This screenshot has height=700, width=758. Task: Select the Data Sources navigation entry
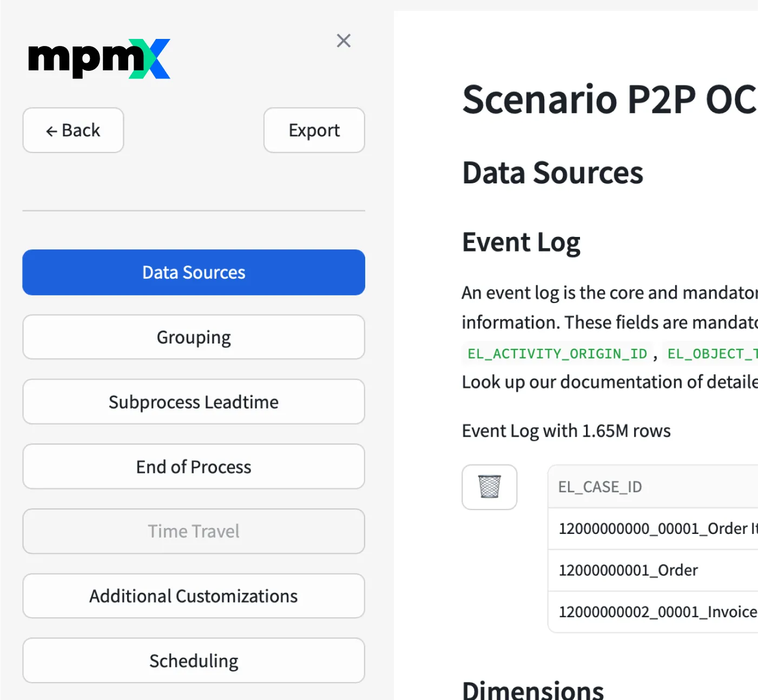(193, 273)
